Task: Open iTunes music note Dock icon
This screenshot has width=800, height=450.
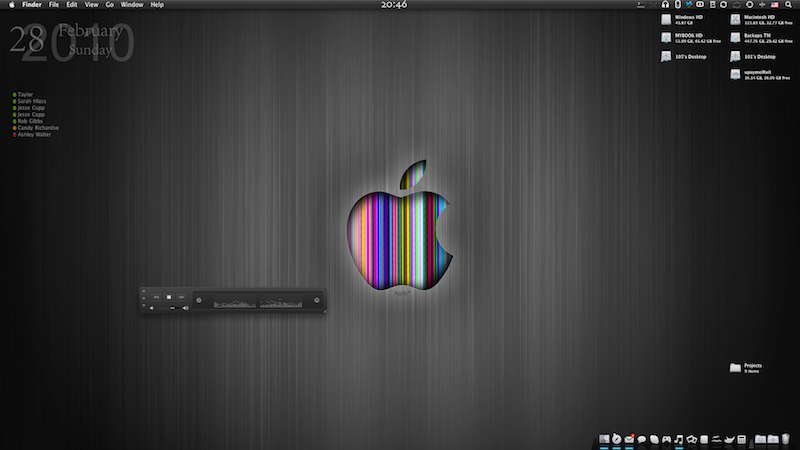Action: pos(679,439)
